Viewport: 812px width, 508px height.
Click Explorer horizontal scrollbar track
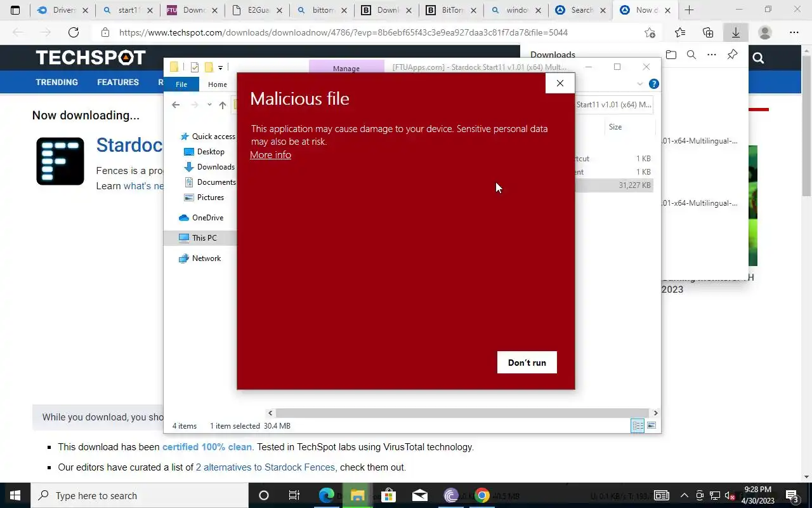[462, 413]
